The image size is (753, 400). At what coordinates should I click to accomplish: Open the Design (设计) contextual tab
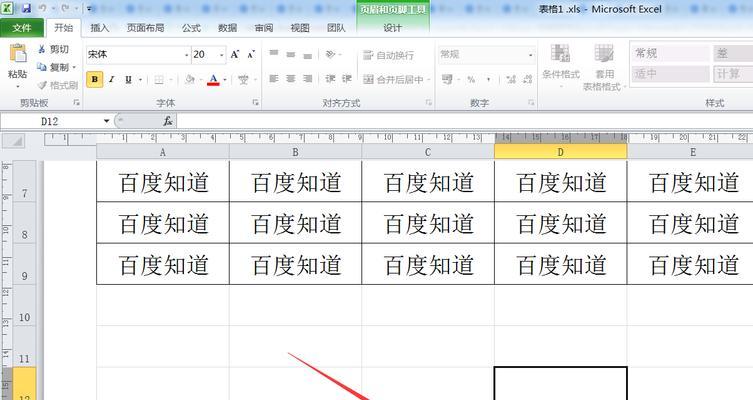tap(392, 28)
